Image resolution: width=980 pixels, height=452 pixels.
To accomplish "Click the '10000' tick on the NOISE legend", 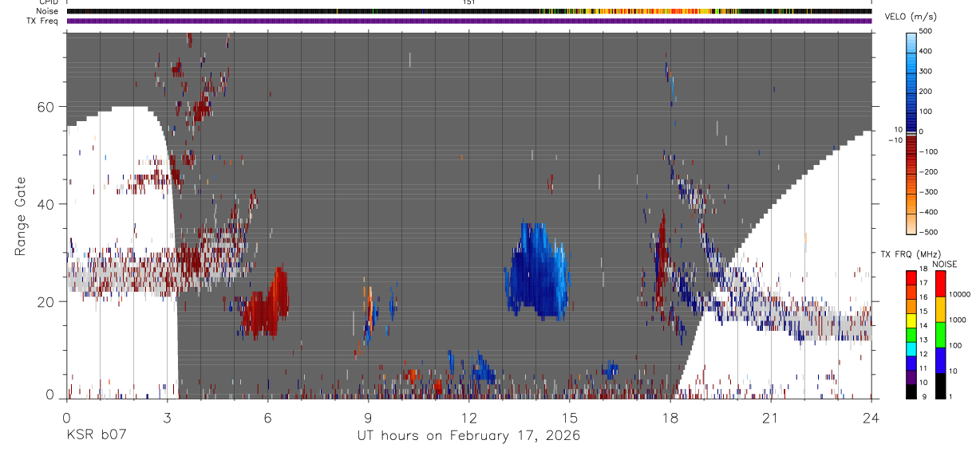I will coord(960,294).
